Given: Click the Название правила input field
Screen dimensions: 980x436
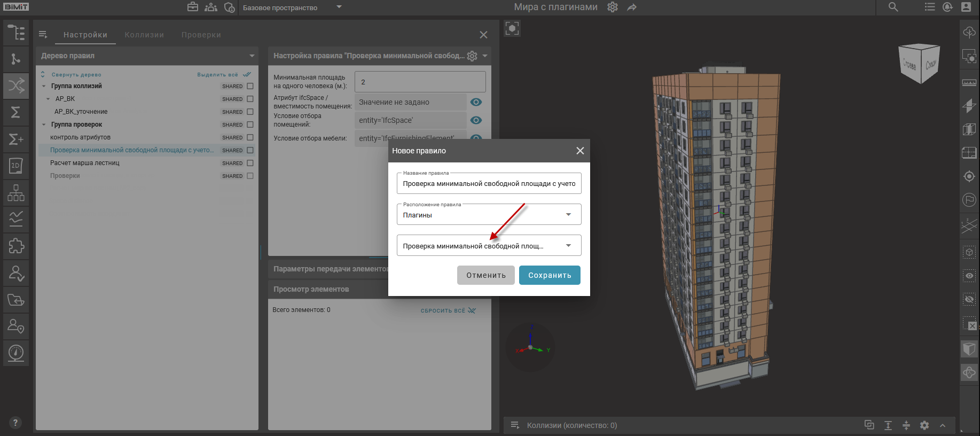Looking at the screenshot, I should point(488,184).
